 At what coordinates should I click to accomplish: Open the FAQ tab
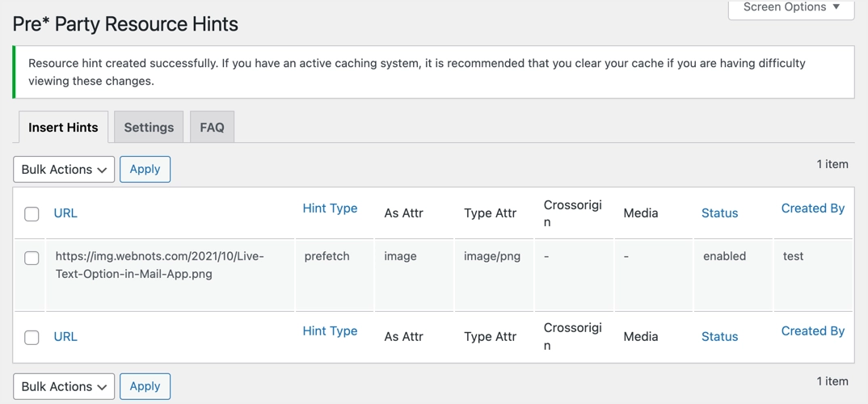[212, 128]
